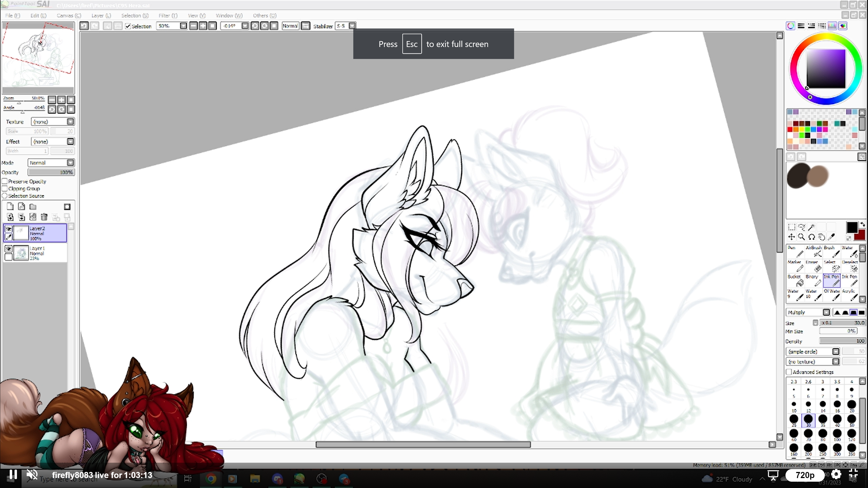Screen dimensions: 868x488
Task: Create a new layer folder
Action: tap(33, 206)
